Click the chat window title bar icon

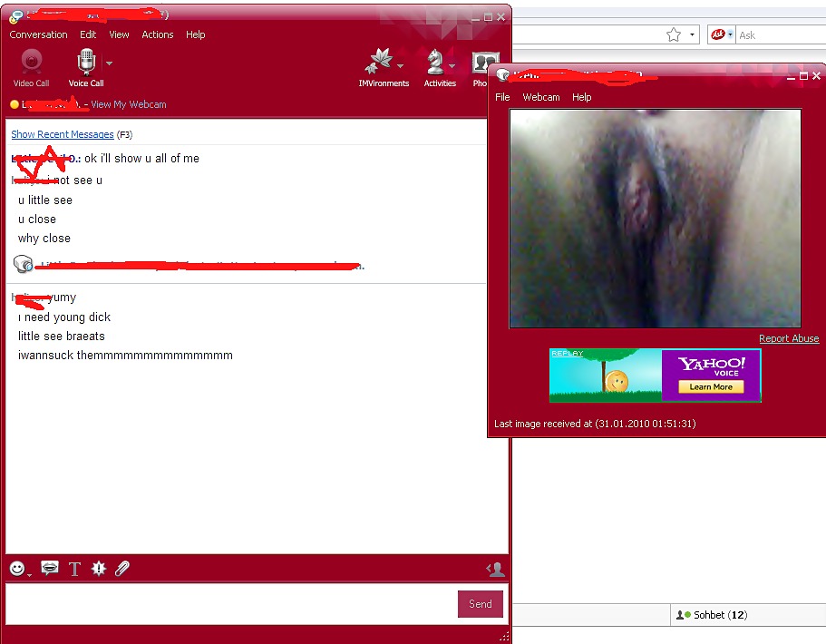click(x=15, y=16)
